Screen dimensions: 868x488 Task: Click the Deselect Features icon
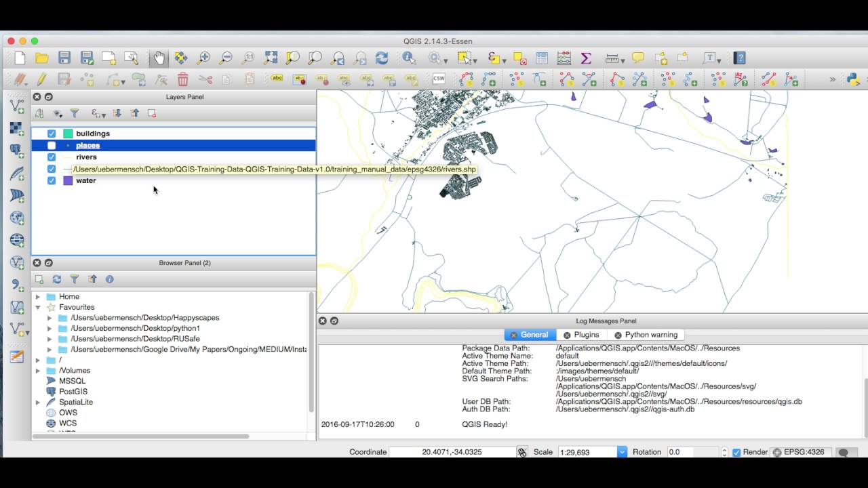tap(520, 58)
